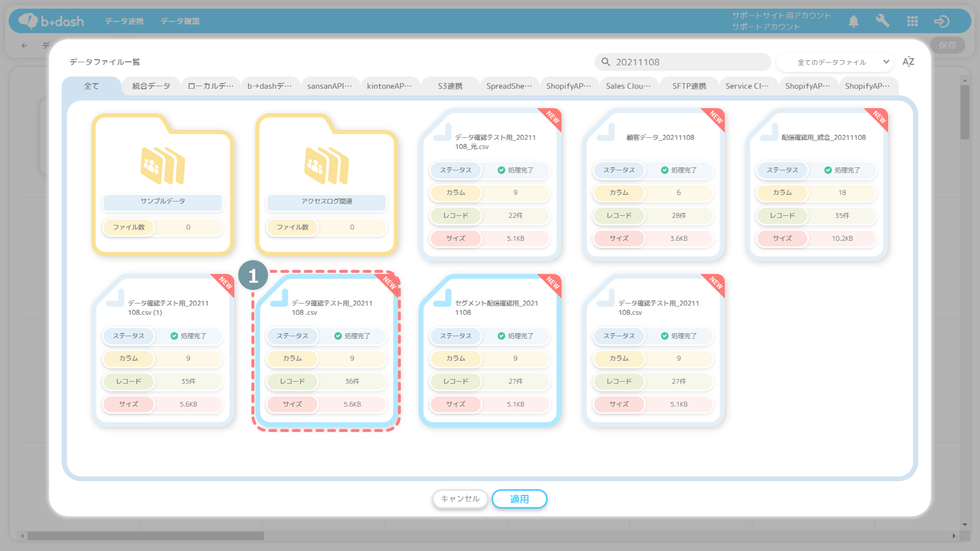Click the キャンセル button
Screen dimensions: 980x551
460,499
